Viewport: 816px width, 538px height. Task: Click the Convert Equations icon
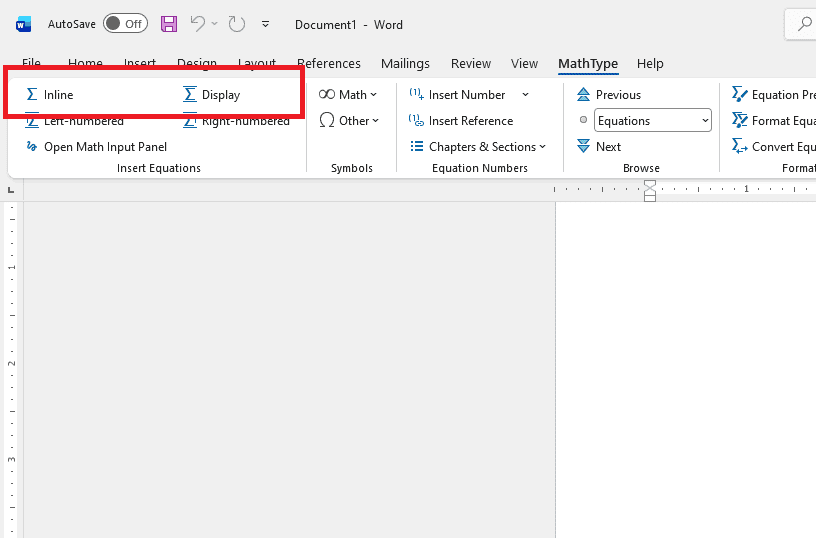(740, 147)
